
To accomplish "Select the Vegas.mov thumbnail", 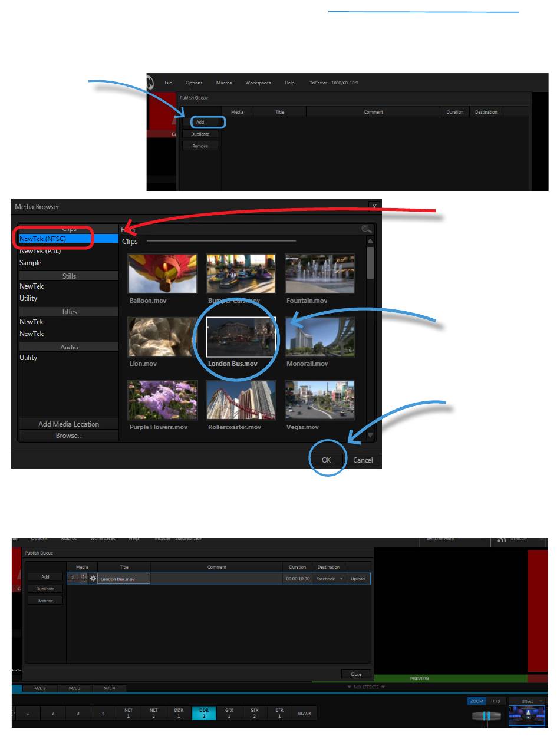I will (319, 400).
